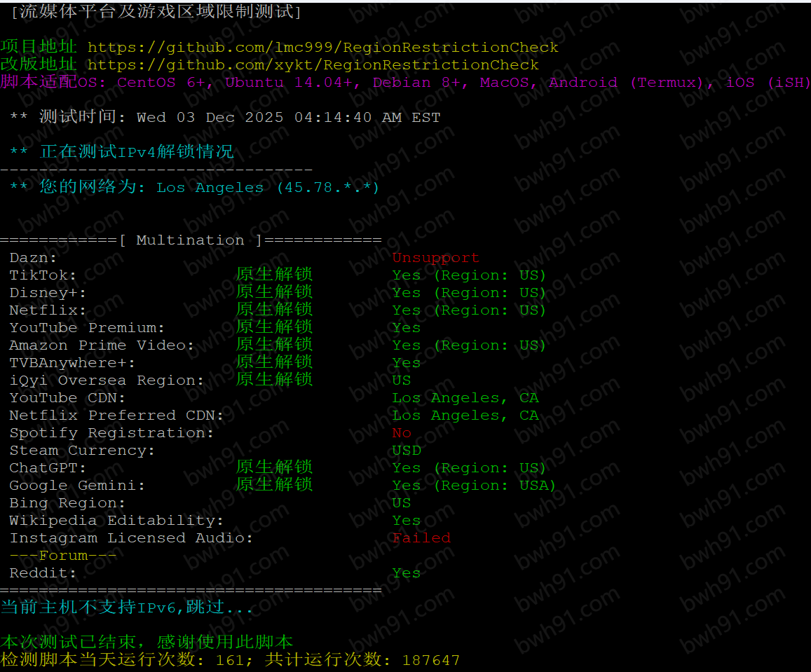
Task: Click the Reddit row label
Action: click(43, 573)
